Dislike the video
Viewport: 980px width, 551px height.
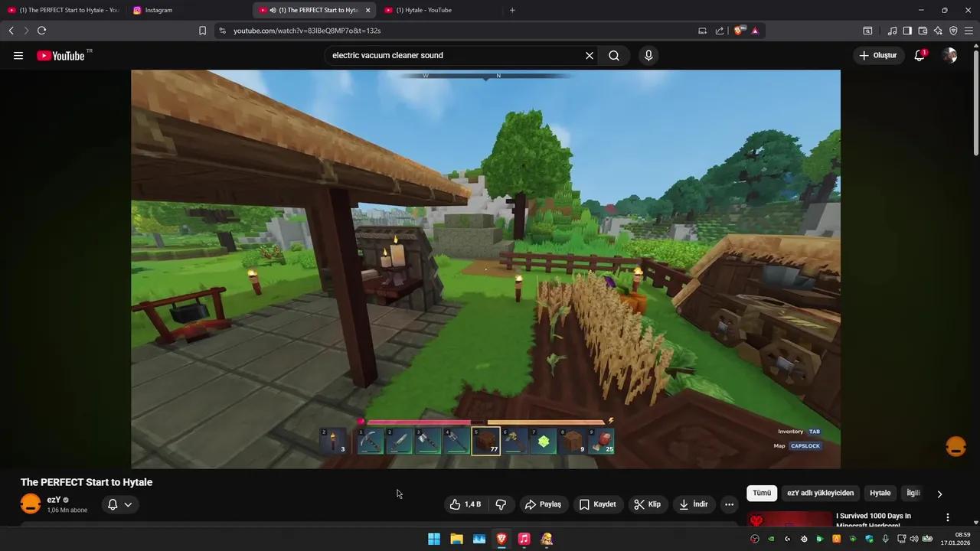point(501,504)
